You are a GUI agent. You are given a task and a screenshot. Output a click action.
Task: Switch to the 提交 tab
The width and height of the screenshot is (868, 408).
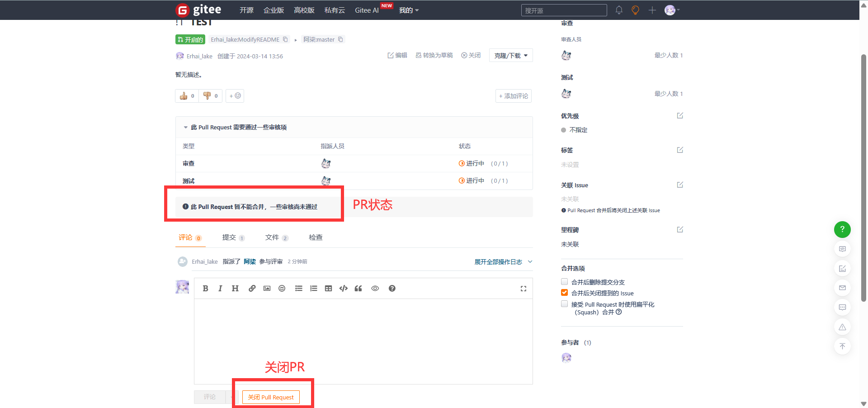(229, 237)
